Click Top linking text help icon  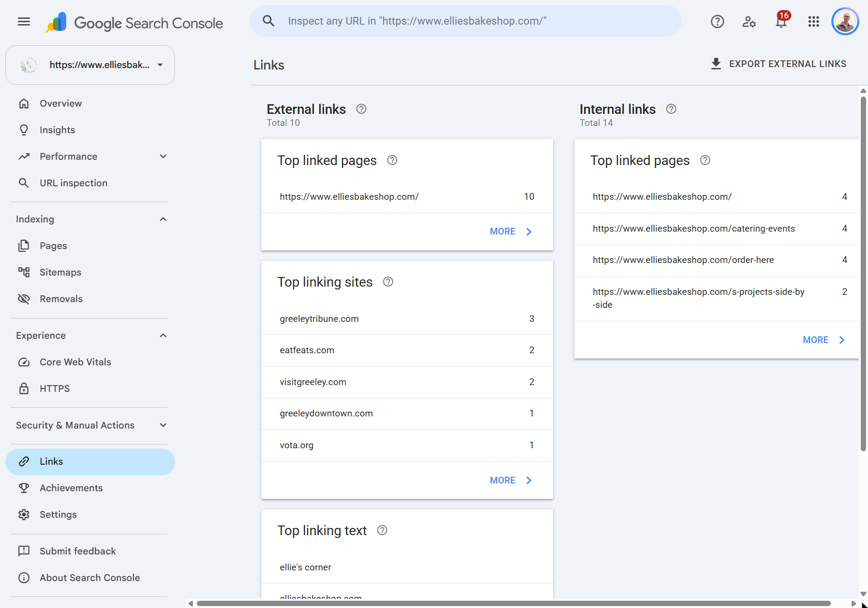(x=382, y=530)
